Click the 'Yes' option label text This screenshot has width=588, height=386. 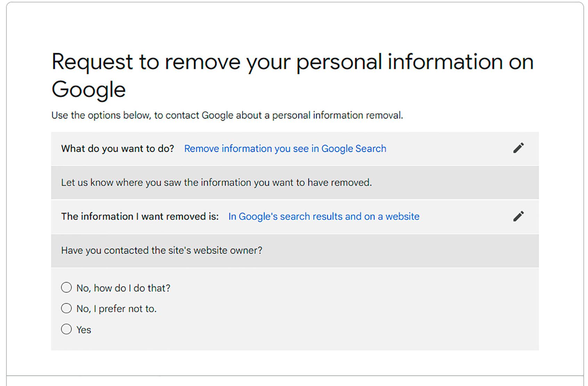(x=84, y=330)
